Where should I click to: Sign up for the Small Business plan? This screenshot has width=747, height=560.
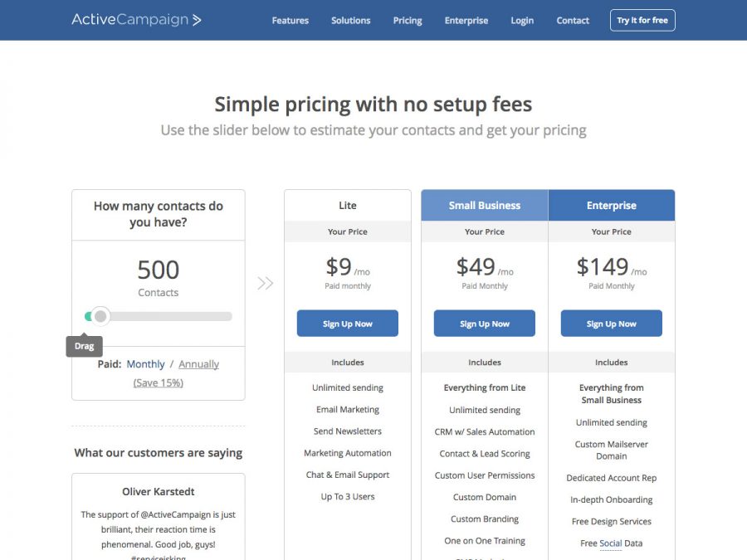[x=484, y=323]
